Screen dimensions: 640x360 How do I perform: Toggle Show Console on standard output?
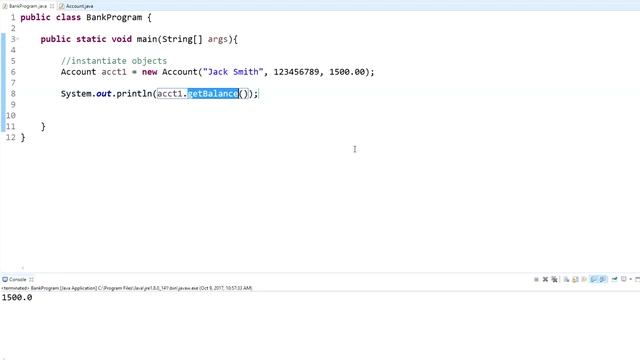pos(594,280)
